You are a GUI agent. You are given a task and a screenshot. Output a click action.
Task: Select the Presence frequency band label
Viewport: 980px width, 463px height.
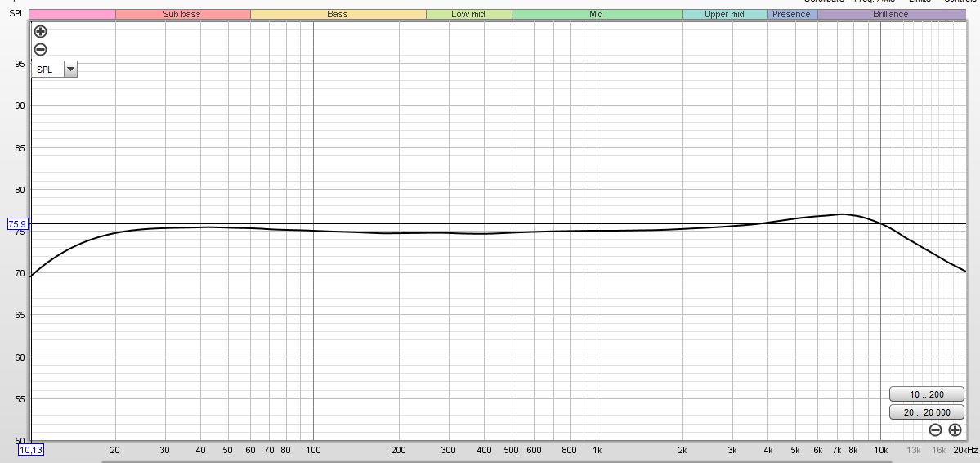click(x=792, y=14)
